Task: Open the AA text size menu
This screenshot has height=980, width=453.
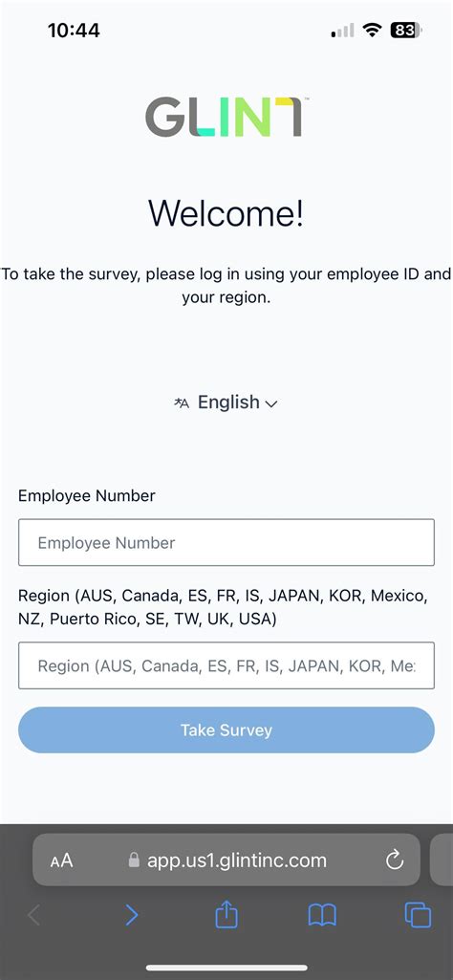Action: tap(61, 860)
